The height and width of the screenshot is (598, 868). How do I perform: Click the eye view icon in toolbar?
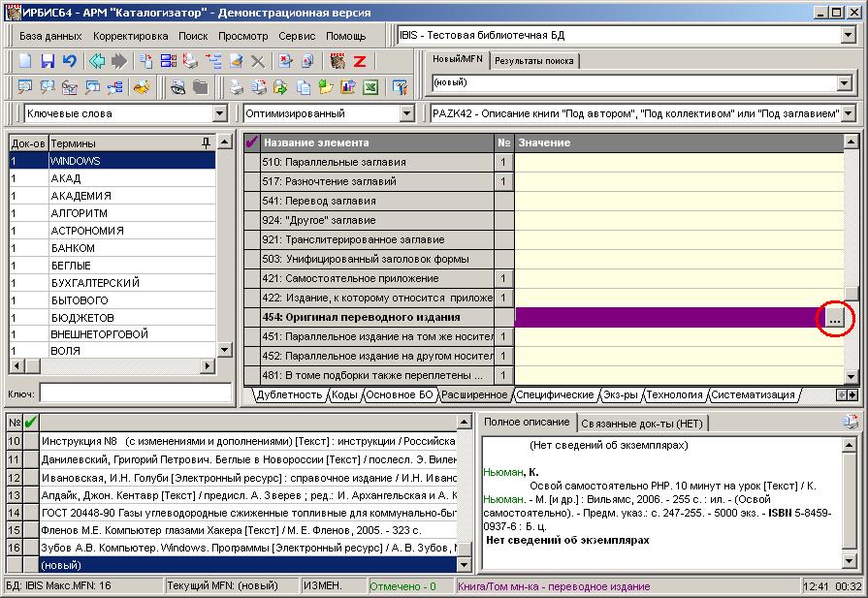pyautogui.click(x=177, y=87)
